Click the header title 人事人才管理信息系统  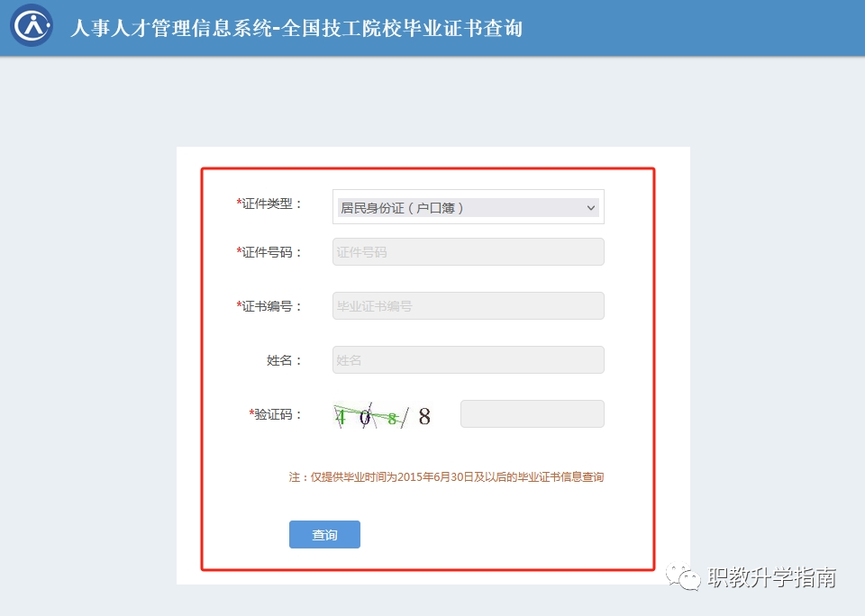(171, 28)
